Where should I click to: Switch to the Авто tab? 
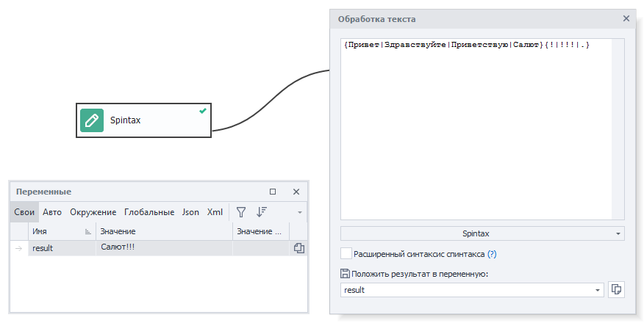pos(52,212)
